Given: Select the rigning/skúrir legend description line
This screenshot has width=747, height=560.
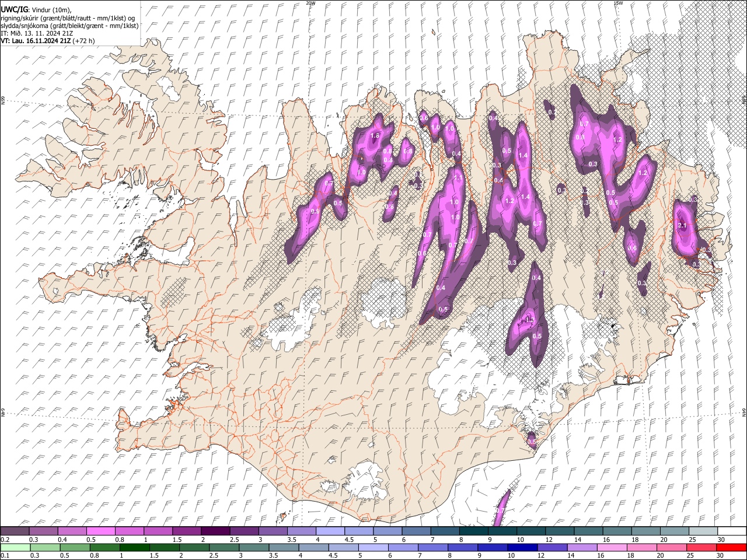Looking at the screenshot, I should tap(68, 18).
